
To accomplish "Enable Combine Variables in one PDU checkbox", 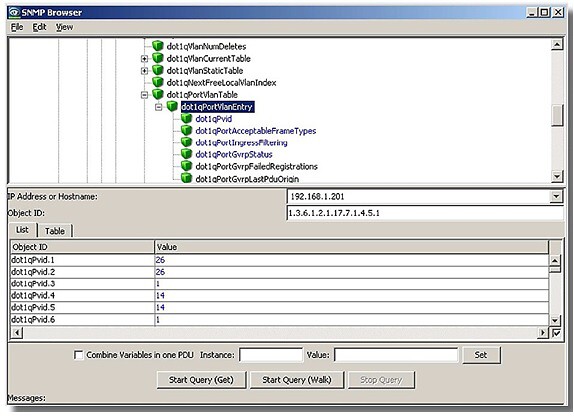I will click(x=78, y=355).
